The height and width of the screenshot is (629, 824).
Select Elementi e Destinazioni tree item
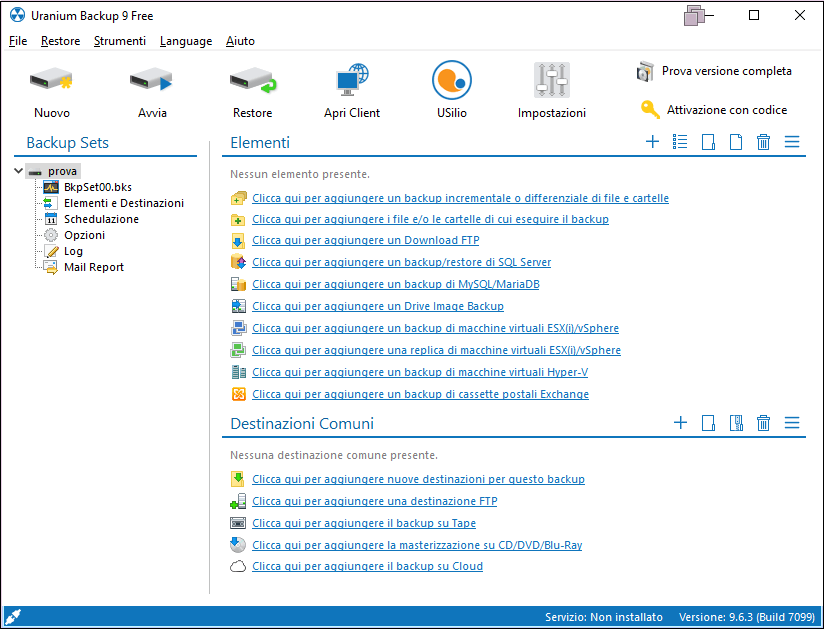[124, 203]
